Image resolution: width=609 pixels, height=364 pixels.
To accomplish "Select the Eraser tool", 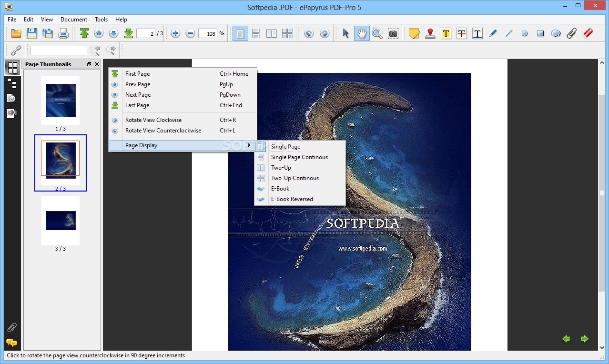I will point(588,33).
